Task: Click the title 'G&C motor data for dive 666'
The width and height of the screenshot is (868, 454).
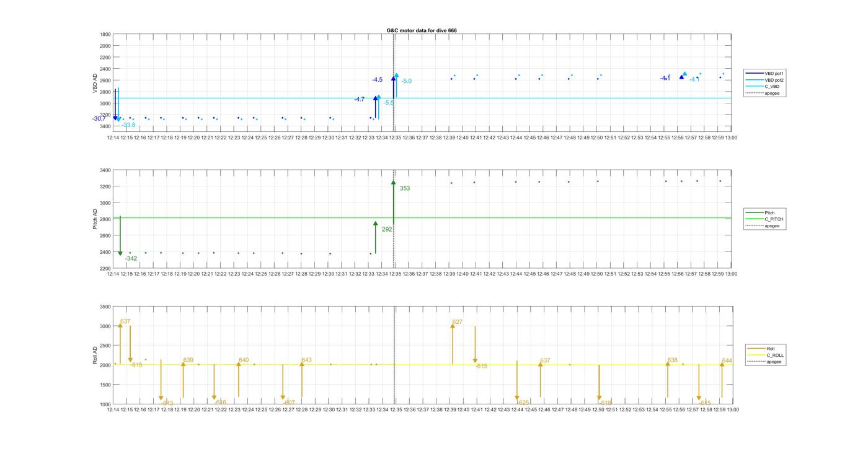Action: [x=422, y=30]
